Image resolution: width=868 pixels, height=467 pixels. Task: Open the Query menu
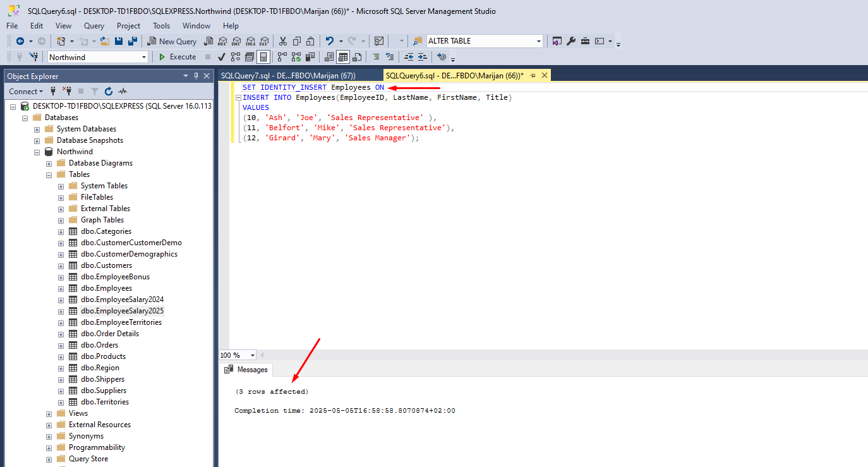click(x=94, y=26)
